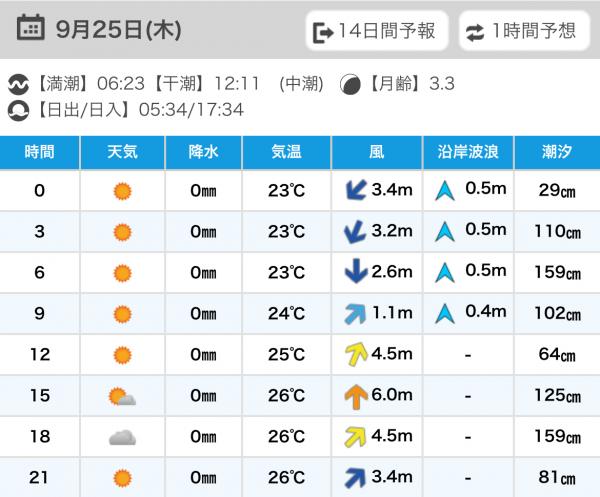Viewport: 600px width, 497px height.
Task: Click the 159cm tide value at 6時
Action: point(558,272)
